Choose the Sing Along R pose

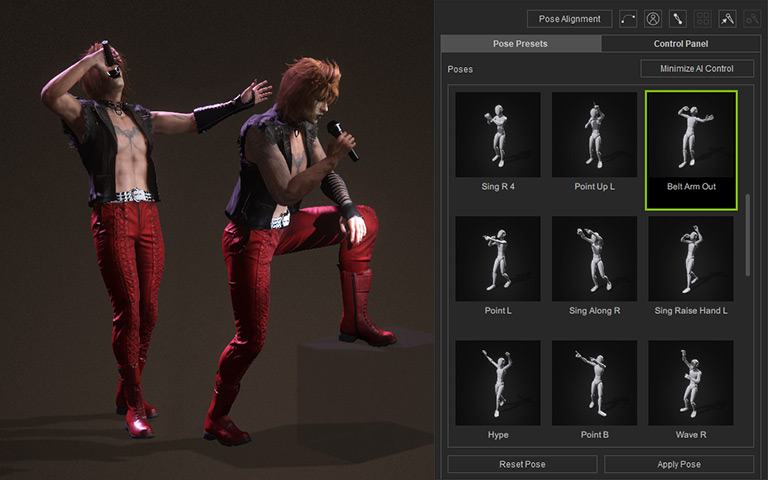click(594, 259)
